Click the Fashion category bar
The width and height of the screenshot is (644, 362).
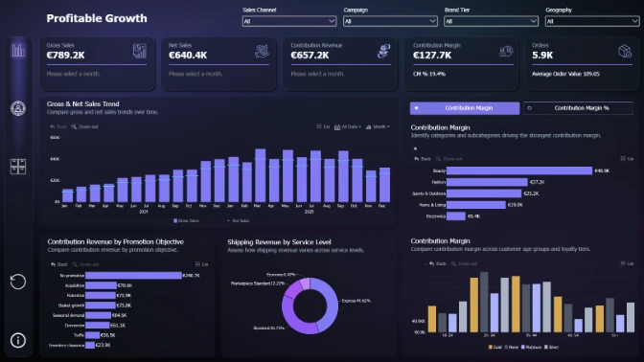click(487, 182)
